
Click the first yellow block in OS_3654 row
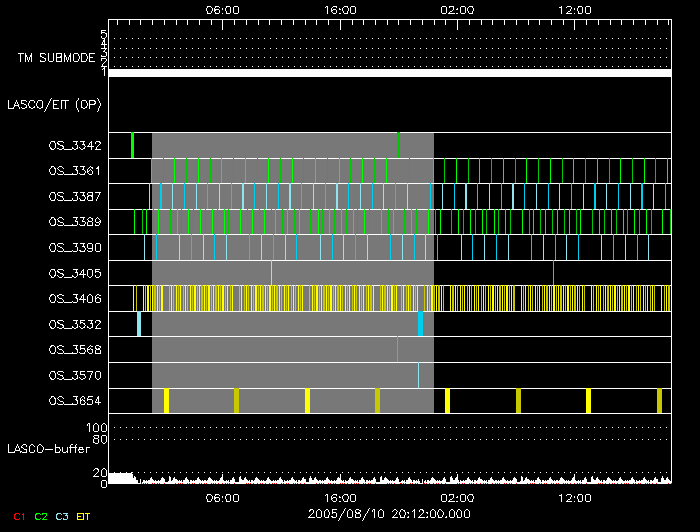[166, 401]
